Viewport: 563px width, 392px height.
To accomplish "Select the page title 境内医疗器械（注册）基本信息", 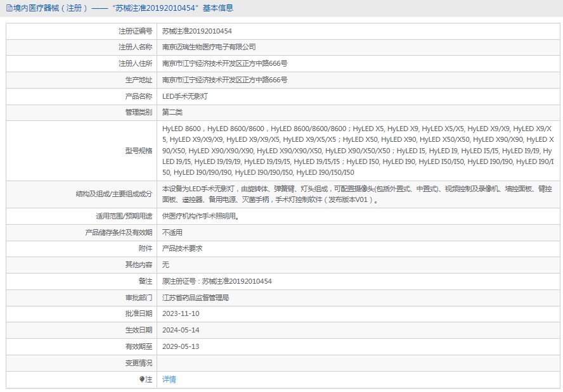I will pyautogui.click(x=120, y=8).
